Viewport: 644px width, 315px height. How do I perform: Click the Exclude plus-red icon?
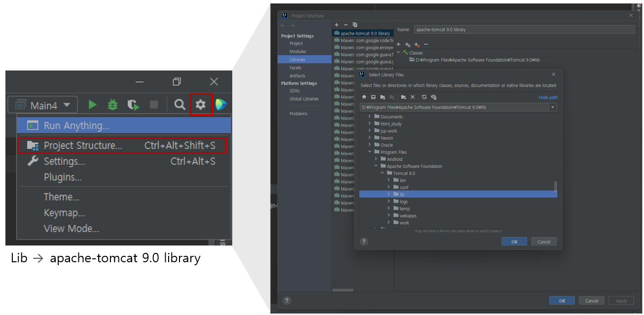[417, 44]
